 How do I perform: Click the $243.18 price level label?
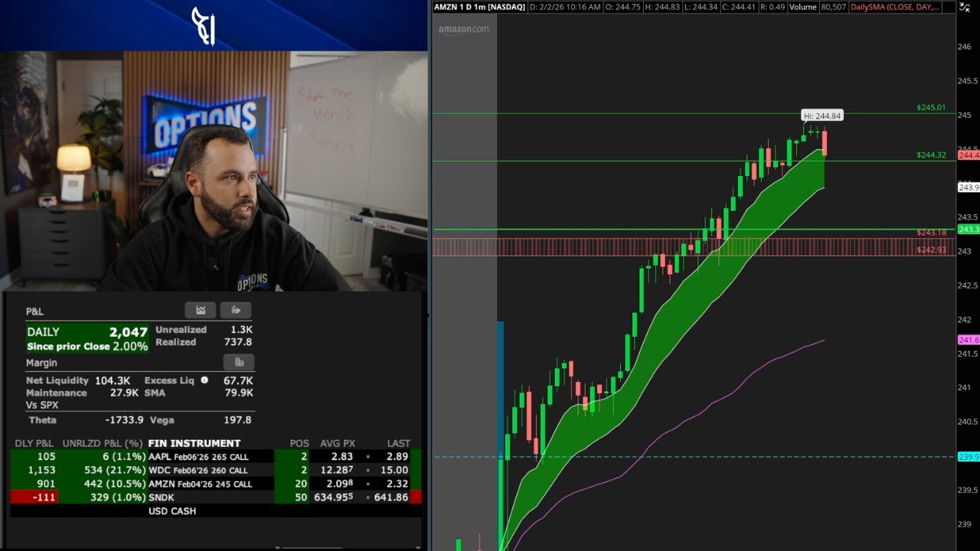pos(931,233)
